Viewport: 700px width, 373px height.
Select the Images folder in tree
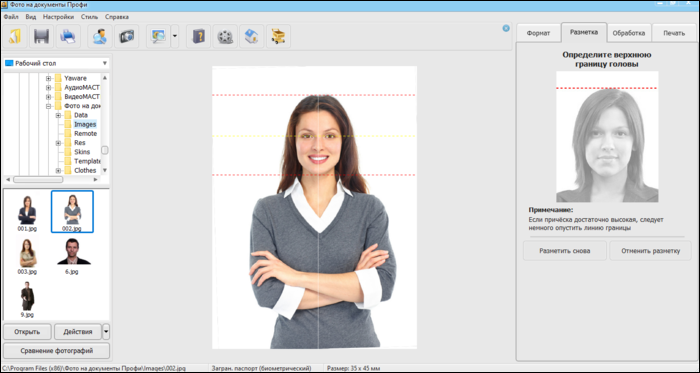85,124
